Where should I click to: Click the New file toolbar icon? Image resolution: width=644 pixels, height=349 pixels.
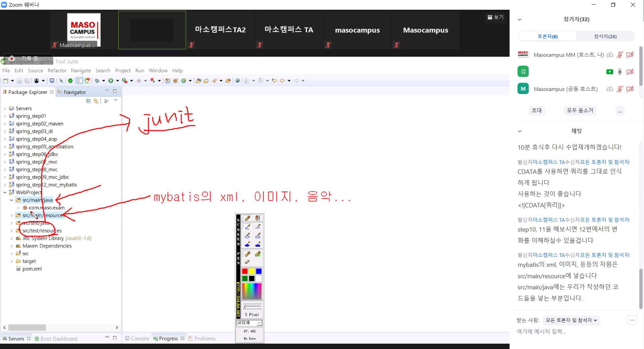(x=6, y=81)
